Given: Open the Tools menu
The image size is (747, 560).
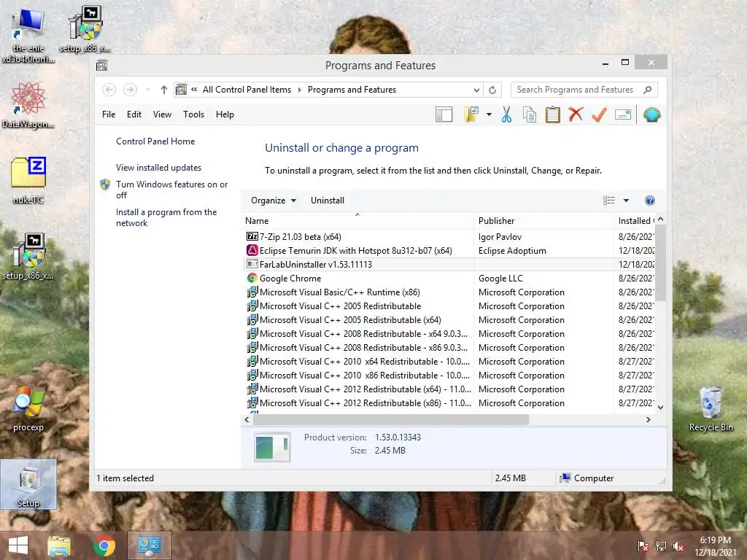Looking at the screenshot, I should [x=193, y=114].
